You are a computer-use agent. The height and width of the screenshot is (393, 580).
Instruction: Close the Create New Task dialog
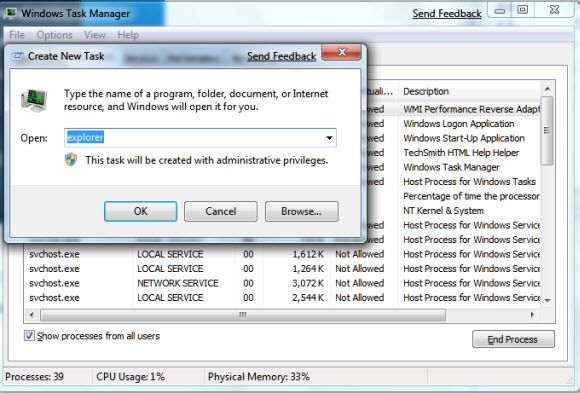click(342, 53)
